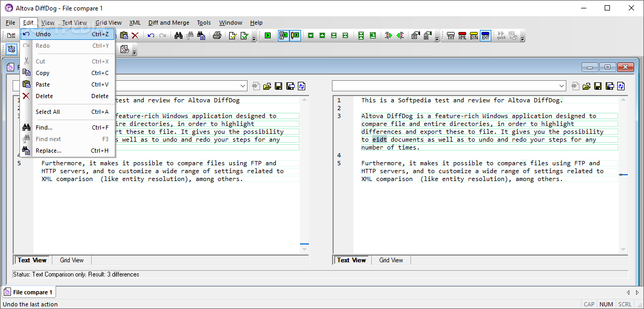The image size is (644, 309).
Task: Click the Copy from left to right icon
Action: pyautogui.click(x=389, y=35)
